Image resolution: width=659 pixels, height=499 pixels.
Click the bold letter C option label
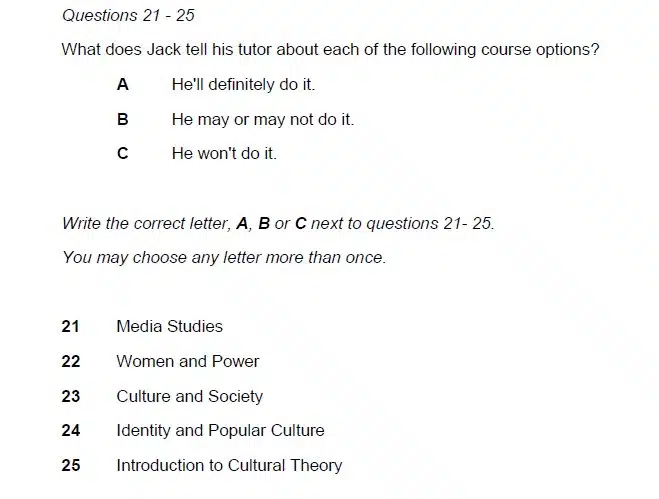[x=122, y=153]
